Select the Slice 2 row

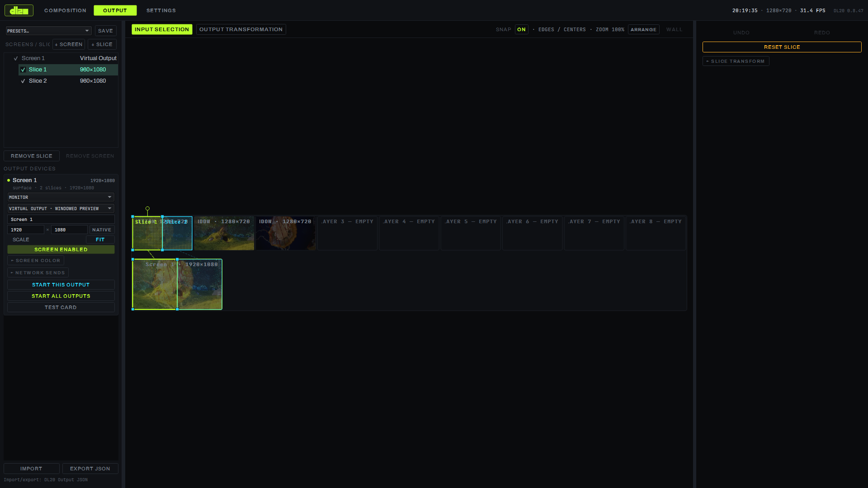pyautogui.click(x=68, y=81)
